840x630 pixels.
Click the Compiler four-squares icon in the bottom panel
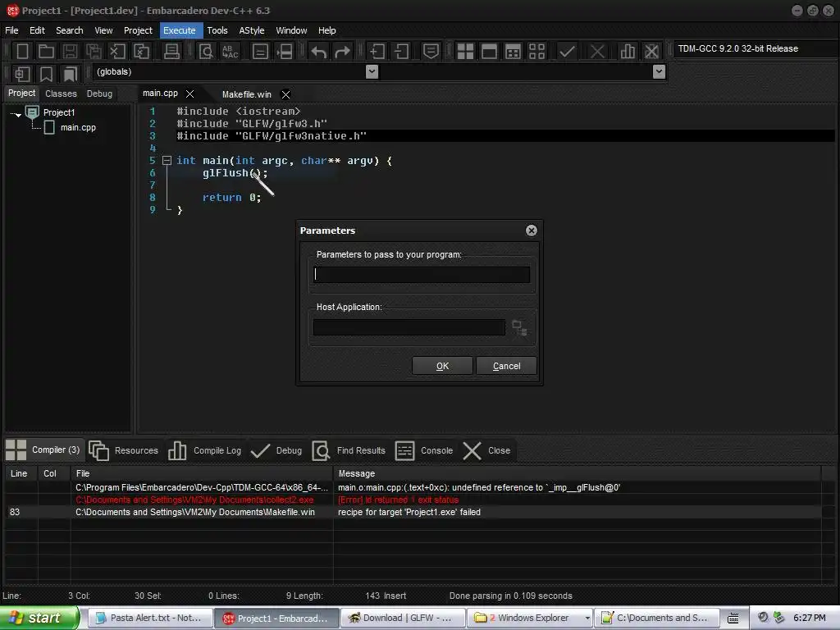(x=16, y=450)
